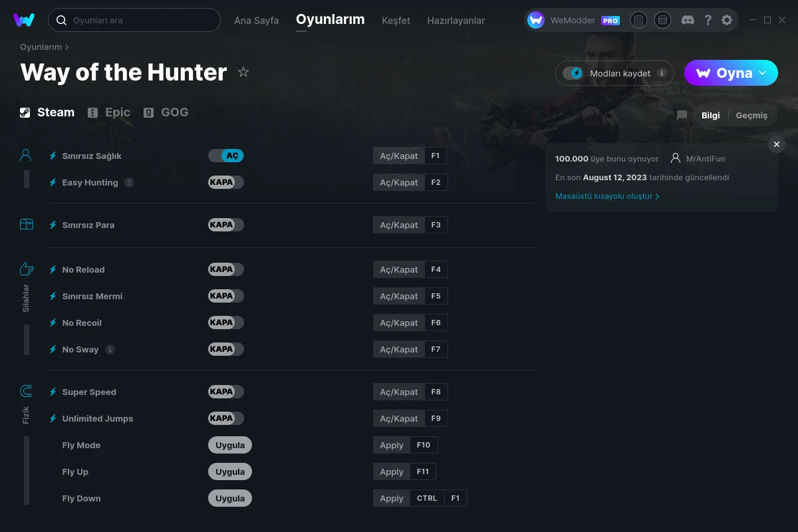Image resolution: width=798 pixels, height=532 pixels.
Task: Open the chat bubble icon near Bilgi
Action: [x=682, y=115]
